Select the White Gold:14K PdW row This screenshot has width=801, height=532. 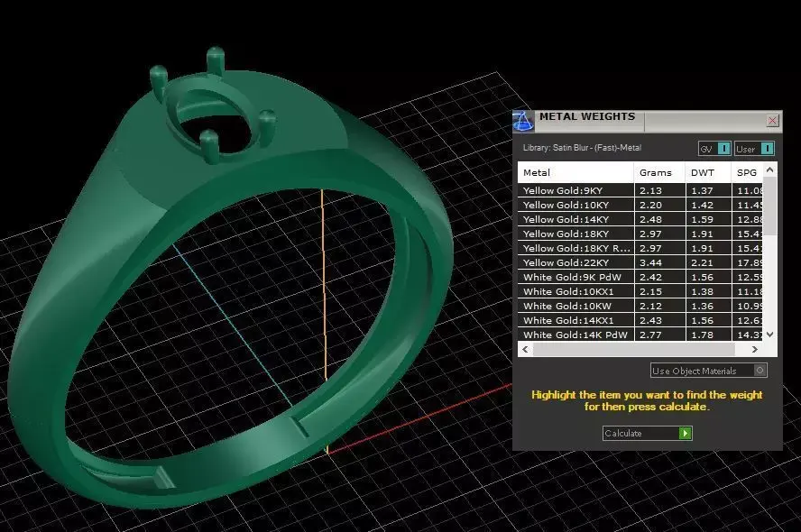click(640, 335)
